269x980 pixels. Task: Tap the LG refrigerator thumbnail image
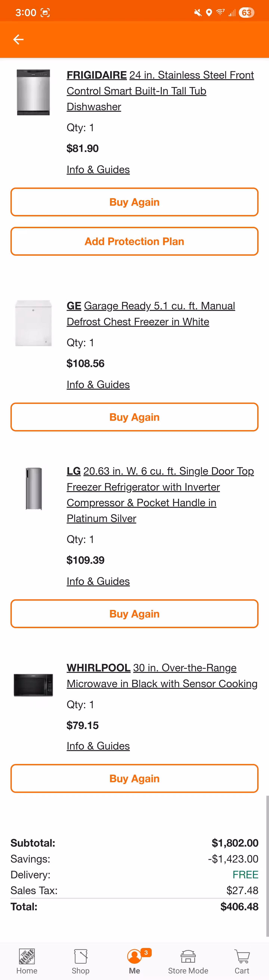click(33, 488)
